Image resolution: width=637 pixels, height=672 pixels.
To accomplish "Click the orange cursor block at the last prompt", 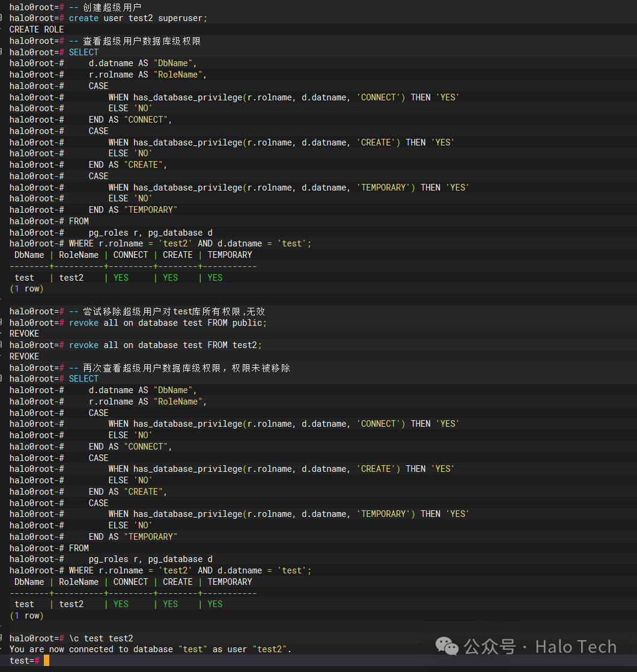I will point(47,661).
